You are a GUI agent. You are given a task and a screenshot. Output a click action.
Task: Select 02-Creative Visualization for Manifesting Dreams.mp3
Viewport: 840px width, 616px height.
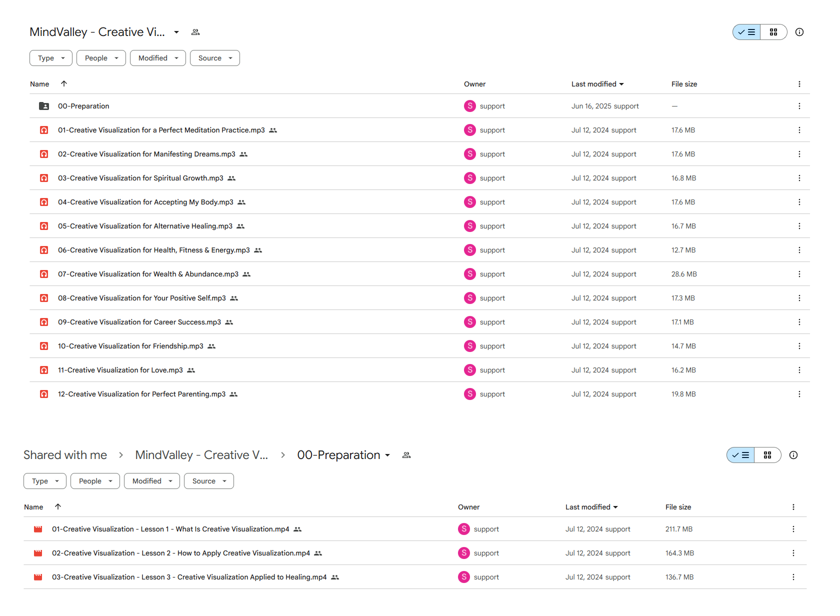point(146,154)
